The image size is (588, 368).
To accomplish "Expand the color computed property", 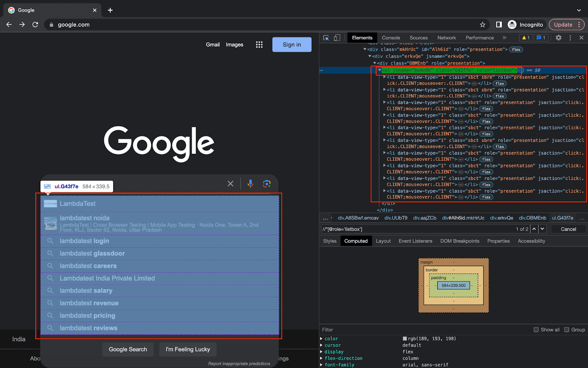I will 321,339.
